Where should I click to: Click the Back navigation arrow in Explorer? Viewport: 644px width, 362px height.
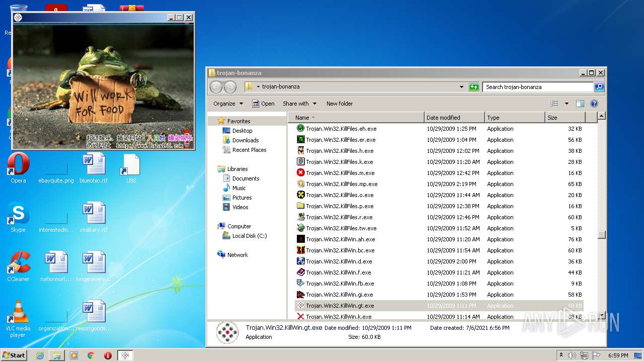click(x=216, y=87)
